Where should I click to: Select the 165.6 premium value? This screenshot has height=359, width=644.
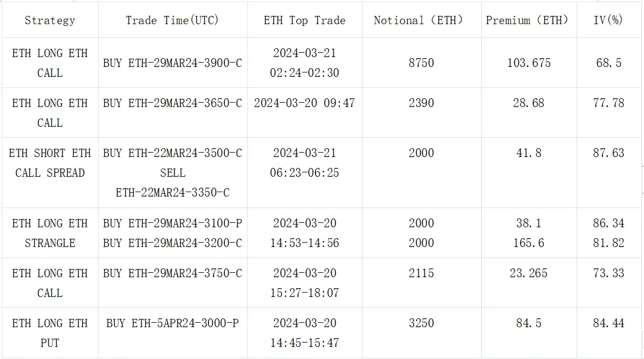[x=528, y=243]
